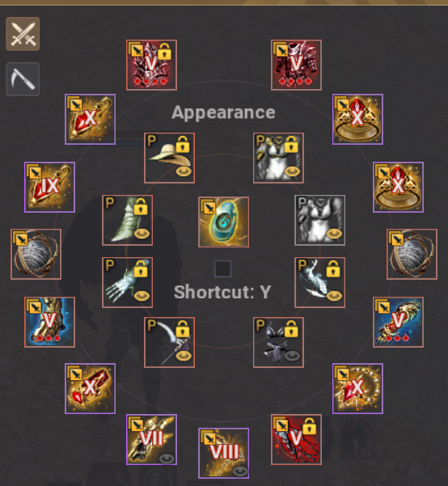
Task: Toggle the empty checkbox above Shortcut: Y
Action: point(222,268)
